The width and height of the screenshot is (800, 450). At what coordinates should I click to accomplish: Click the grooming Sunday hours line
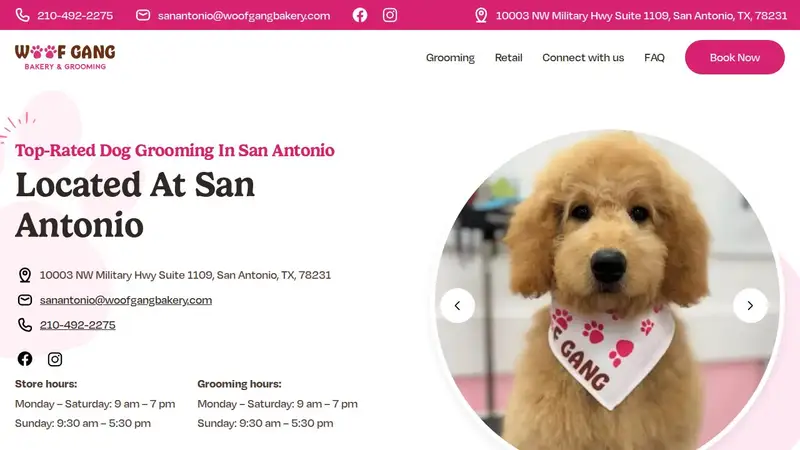click(x=265, y=423)
